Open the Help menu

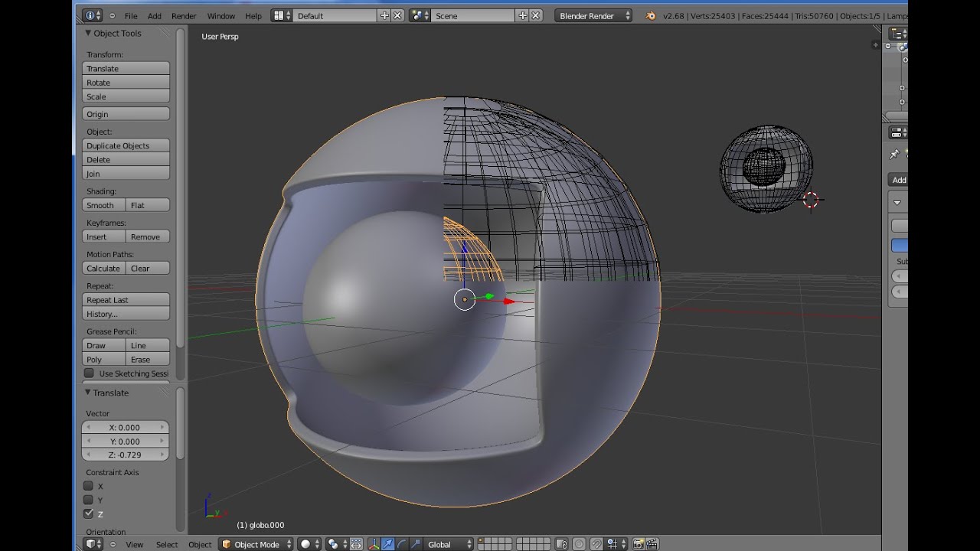[x=253, y=15]
